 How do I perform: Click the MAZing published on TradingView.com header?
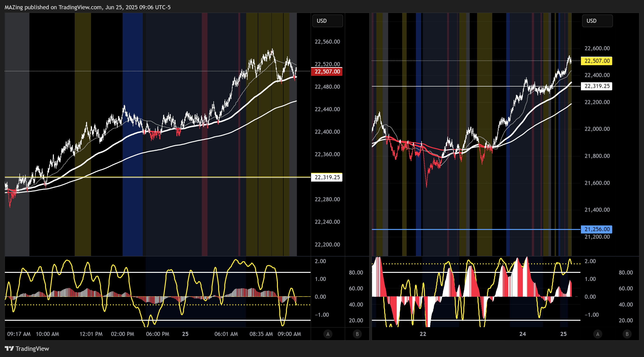[87, 7]
